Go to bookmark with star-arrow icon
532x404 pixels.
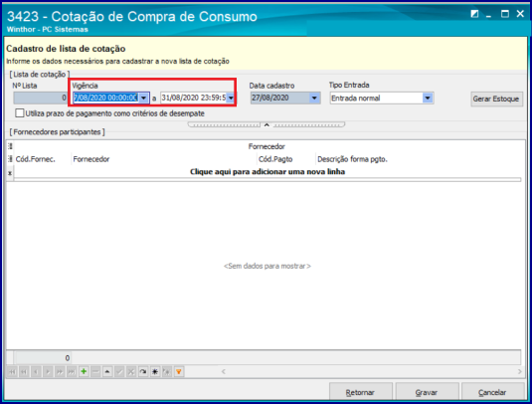click(x=167, y=372)
